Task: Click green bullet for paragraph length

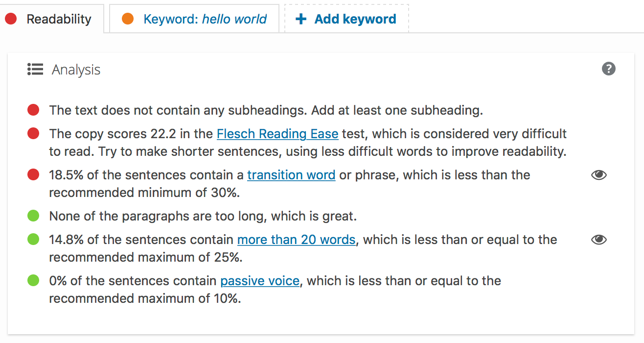Action: 33,216
